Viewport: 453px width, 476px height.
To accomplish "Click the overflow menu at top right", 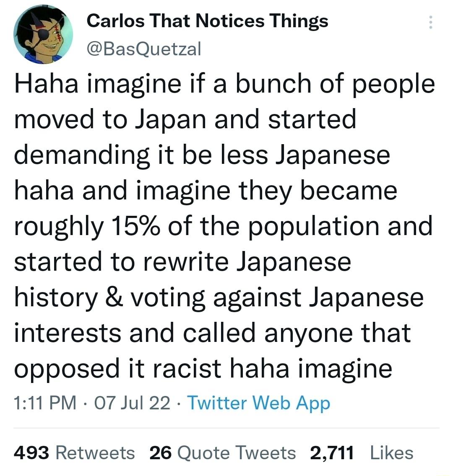I will pyautogui.click(x=431, y=23).
